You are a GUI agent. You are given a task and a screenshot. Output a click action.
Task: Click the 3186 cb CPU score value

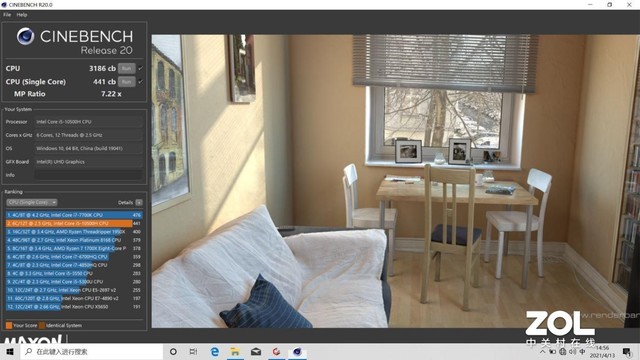(x=102, y=69)
